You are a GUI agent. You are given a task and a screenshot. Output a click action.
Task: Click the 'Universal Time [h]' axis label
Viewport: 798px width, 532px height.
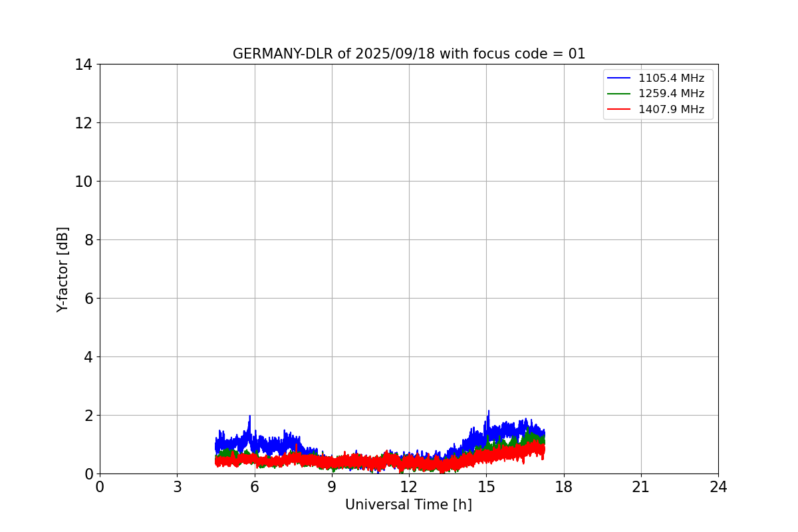pos(408,505)
